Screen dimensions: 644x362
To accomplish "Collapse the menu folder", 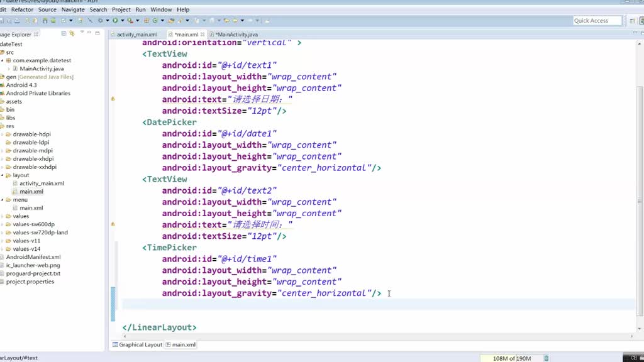I will coord(2,200).
